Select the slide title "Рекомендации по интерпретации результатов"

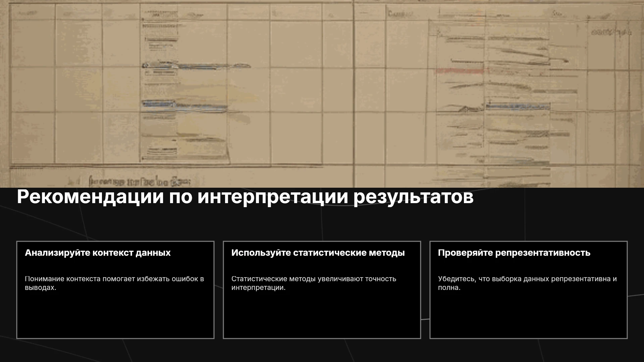[x=245, y=197]
